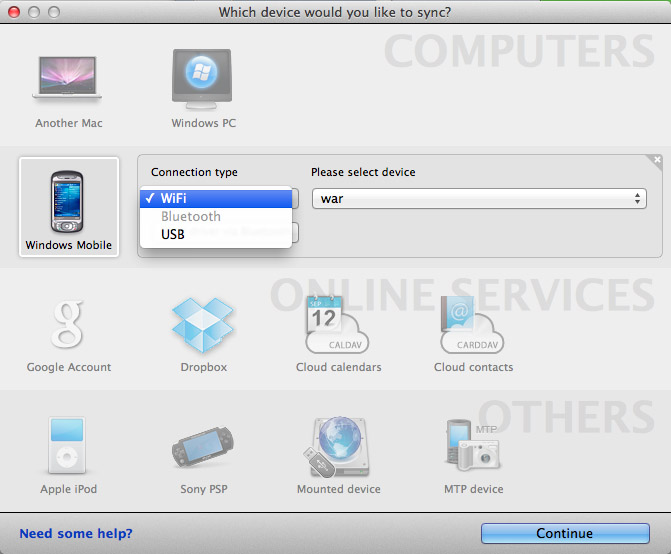Click the 'Windows PC' label
671x554 pixels.
pos(204,123)
